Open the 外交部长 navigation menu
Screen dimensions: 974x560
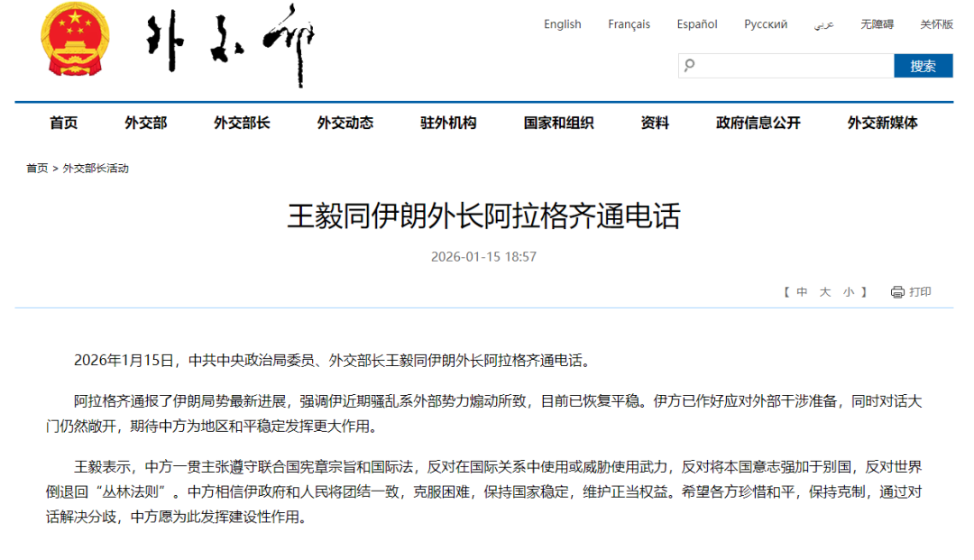[x=242, y=124]
